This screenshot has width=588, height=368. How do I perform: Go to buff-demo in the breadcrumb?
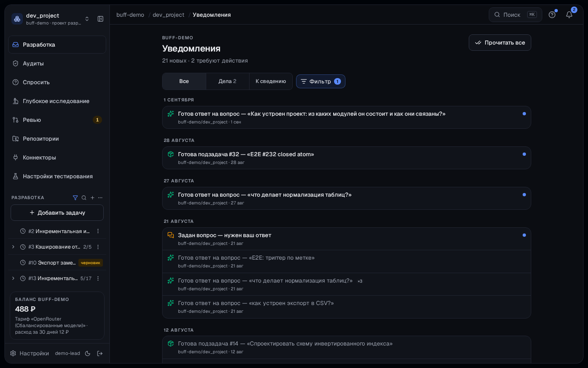click(130, 15)
